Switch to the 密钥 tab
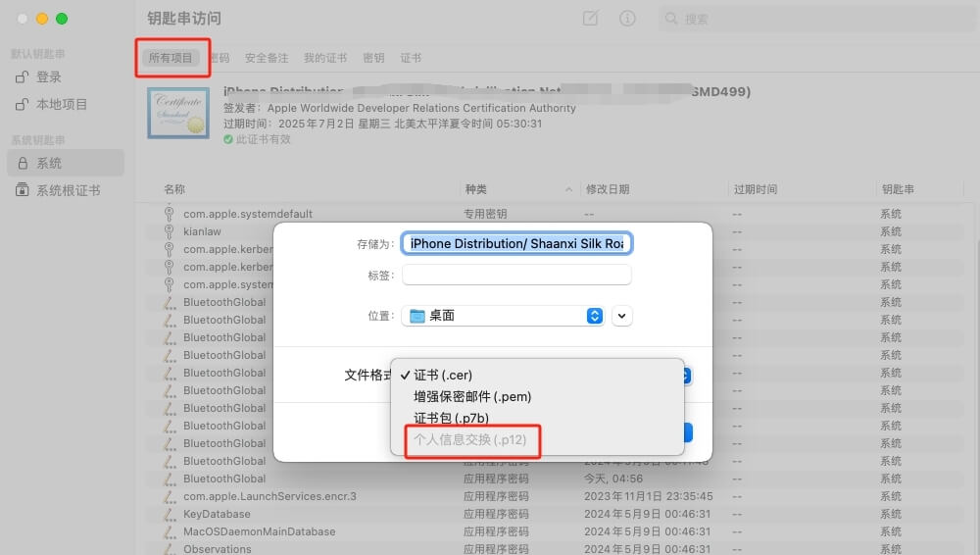The width and height of the screenshot is (980, 555). 373,58
